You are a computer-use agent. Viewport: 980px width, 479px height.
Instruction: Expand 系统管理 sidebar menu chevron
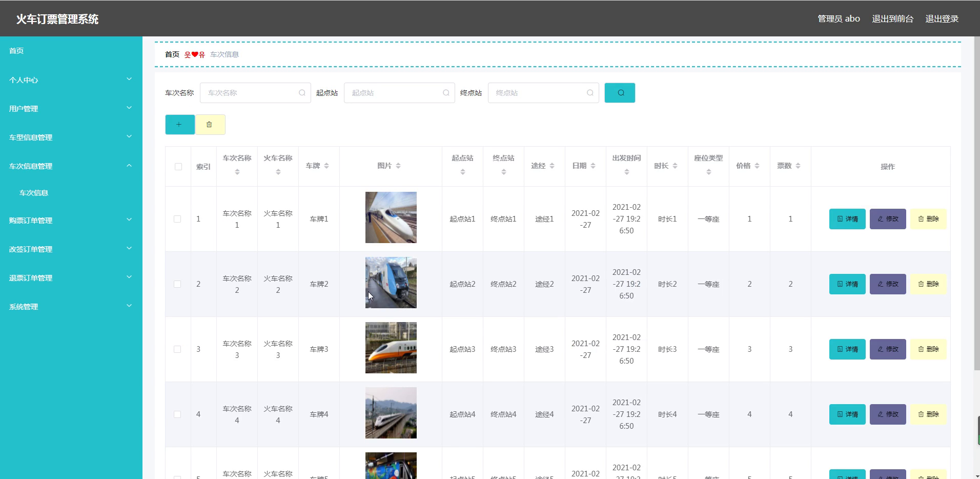coord(129,306)
